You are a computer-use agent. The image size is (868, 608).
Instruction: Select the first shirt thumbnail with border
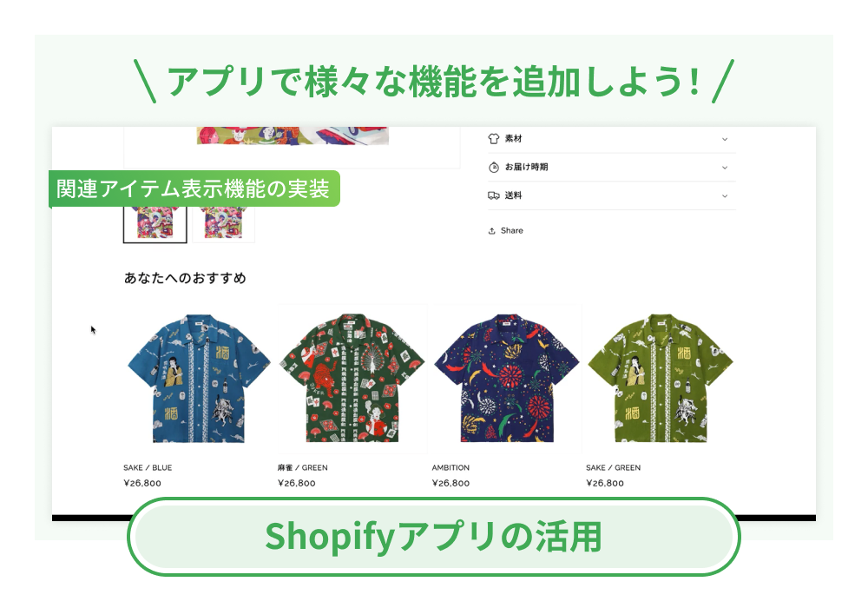tap(155, 224)
